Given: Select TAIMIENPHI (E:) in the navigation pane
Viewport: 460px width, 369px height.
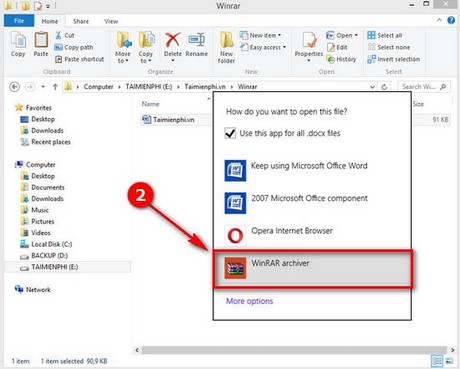Looking at the screenshot, I should (x=68, y=267).
